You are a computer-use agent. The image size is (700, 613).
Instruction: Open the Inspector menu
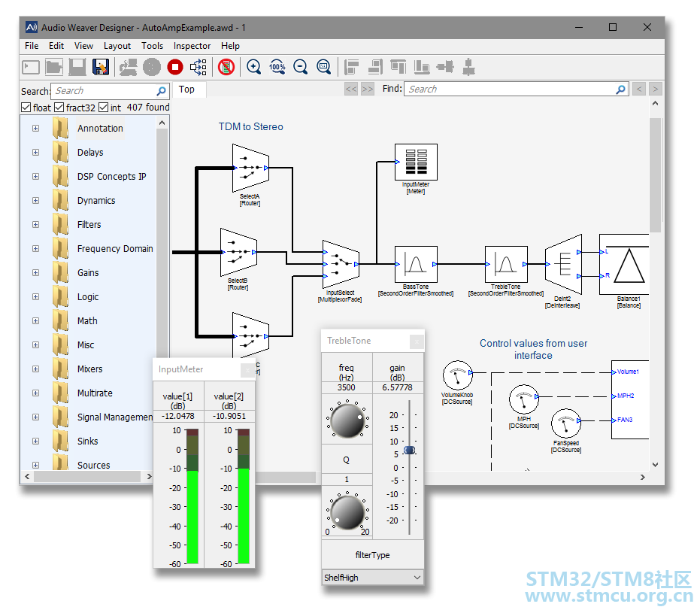click(x=192, y=46)
